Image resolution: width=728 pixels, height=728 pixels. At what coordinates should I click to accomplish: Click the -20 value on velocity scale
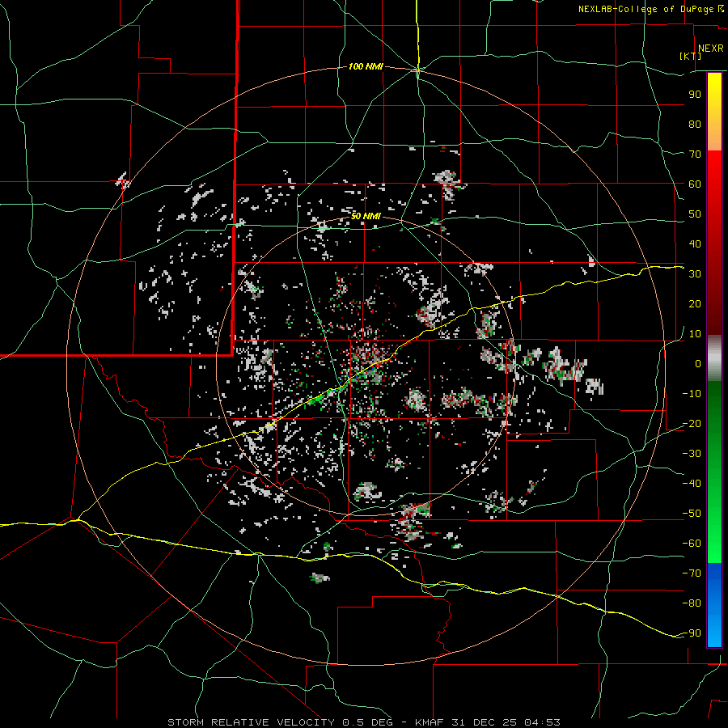click(x=692, y=423)
